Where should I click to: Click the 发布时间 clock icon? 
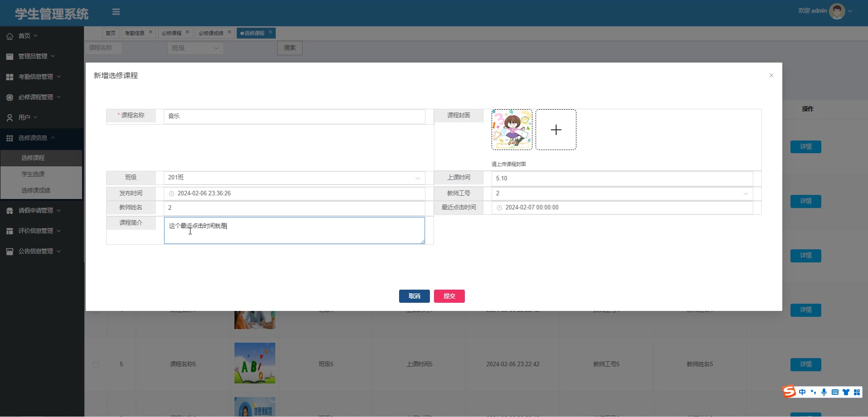click(172, 194)
